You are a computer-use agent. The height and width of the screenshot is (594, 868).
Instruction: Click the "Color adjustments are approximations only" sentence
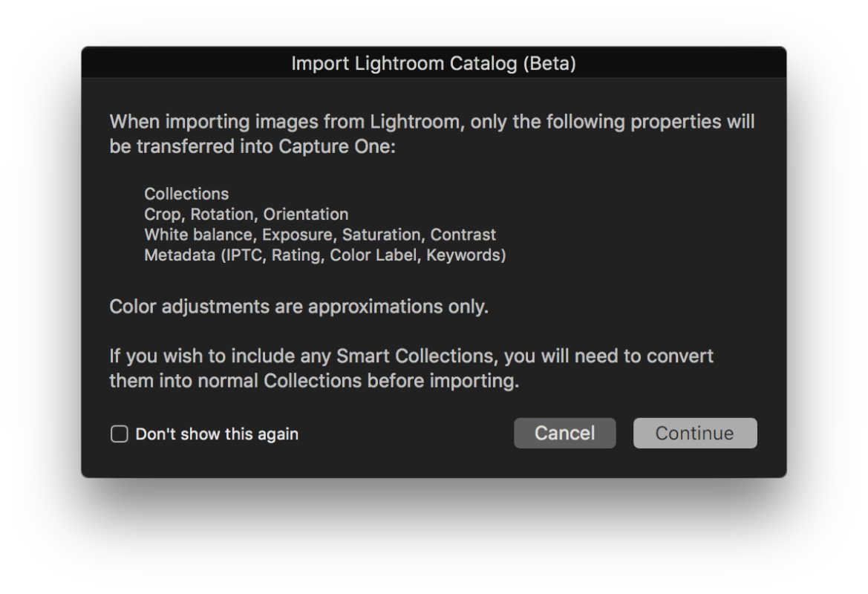(298, 307)
